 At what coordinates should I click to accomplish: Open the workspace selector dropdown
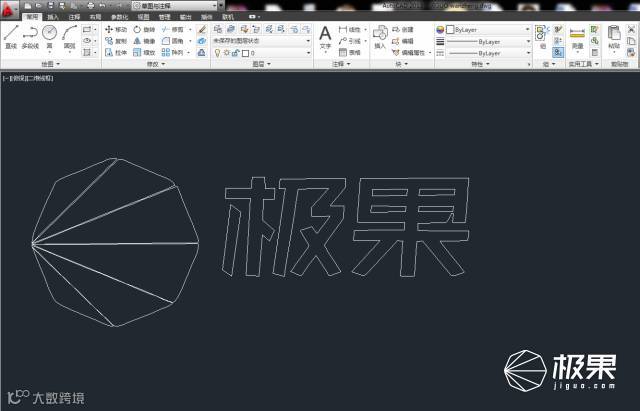[x=175, y=6]
